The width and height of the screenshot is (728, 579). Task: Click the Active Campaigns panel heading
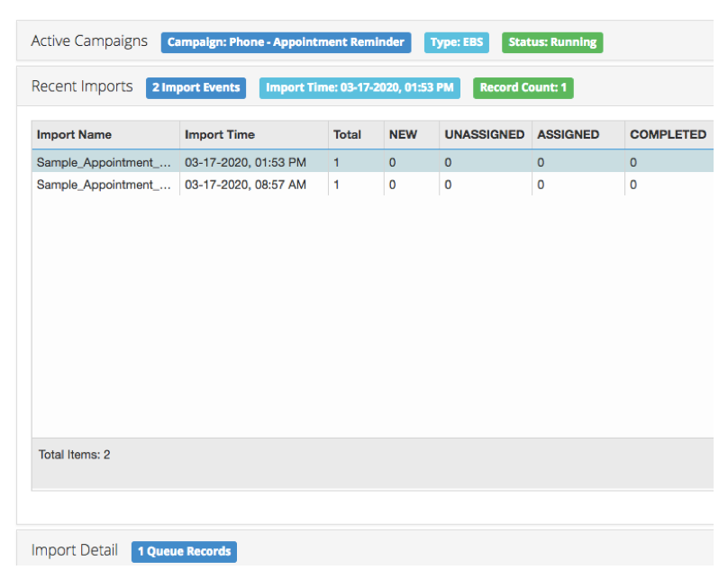click(89, 41)
